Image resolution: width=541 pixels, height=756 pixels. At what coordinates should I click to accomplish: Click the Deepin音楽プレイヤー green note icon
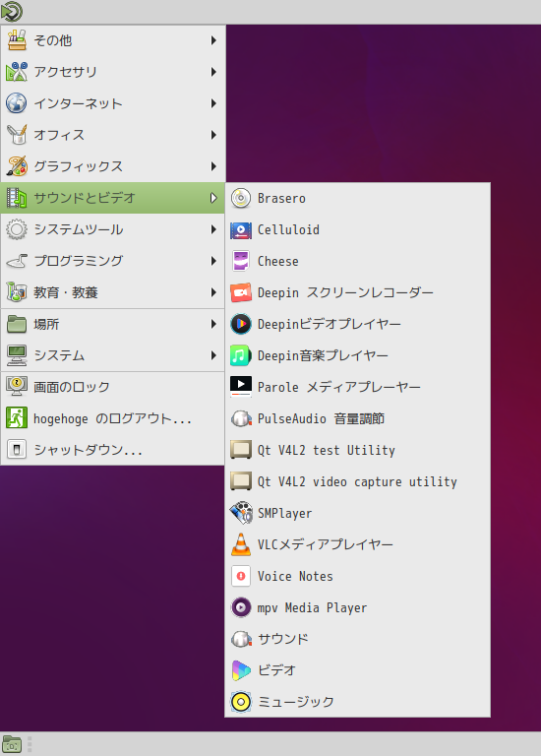(x=241, y=355)
